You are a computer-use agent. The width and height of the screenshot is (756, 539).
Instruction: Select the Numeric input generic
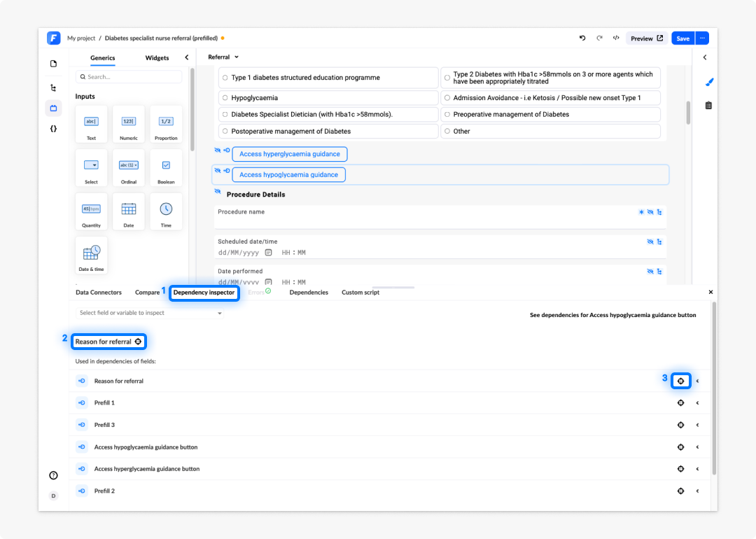[x=129, y=125]
